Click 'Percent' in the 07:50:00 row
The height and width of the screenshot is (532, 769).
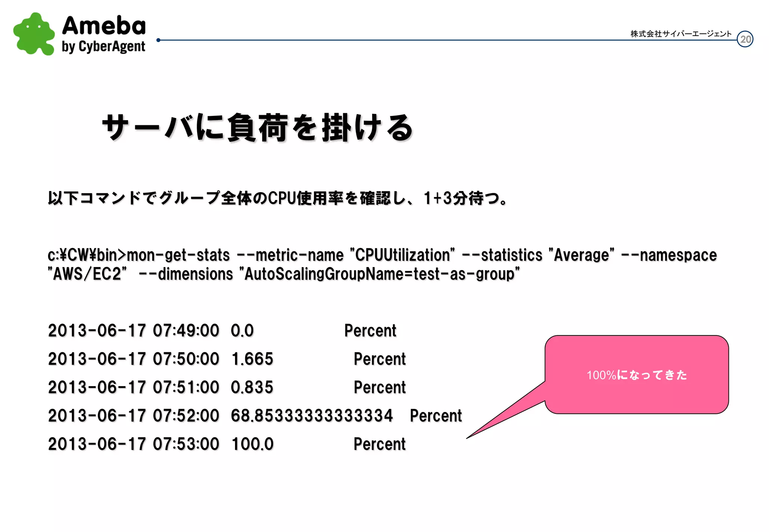coord(380,359)
